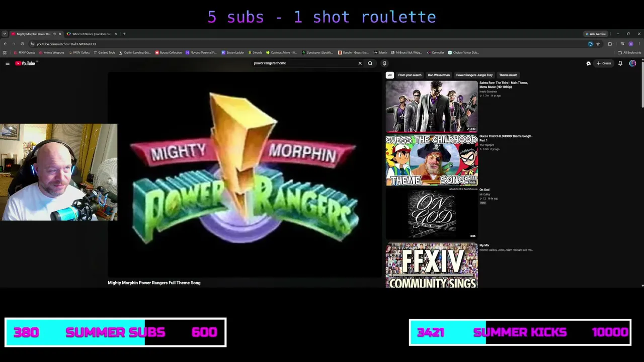644x362 pixels.
Task: Close the Mighty Morphin Power Rangers tab
Action: tap(60, 34)
